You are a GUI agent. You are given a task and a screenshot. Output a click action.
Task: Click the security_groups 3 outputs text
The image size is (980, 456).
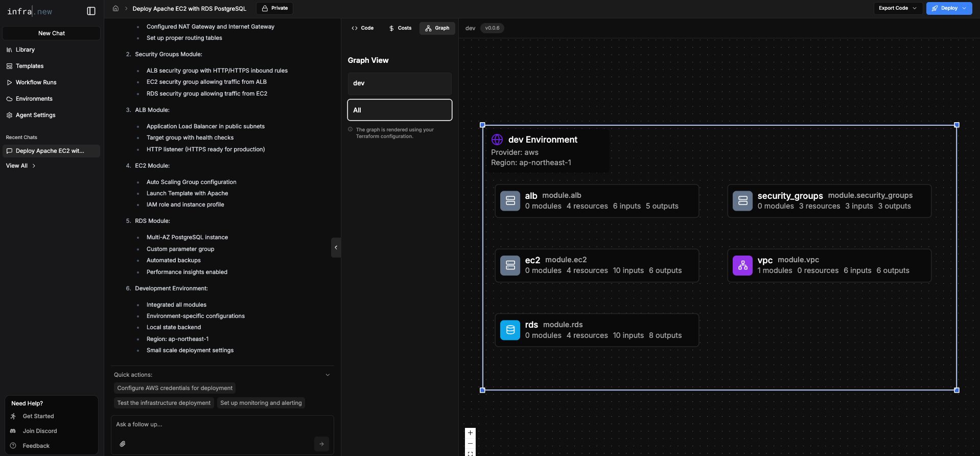pyautogui.click(x=894, y=206)
